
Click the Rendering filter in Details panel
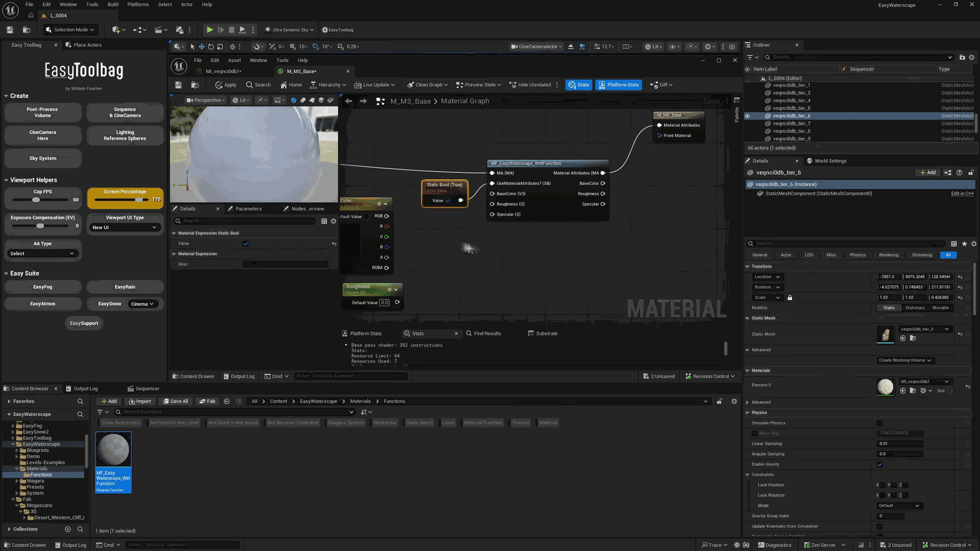click(x=888, y=255)
